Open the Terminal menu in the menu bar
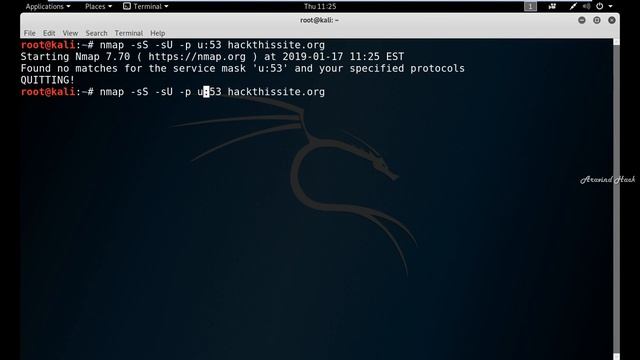This screenshot has width=640, height=360. point(129,33)
